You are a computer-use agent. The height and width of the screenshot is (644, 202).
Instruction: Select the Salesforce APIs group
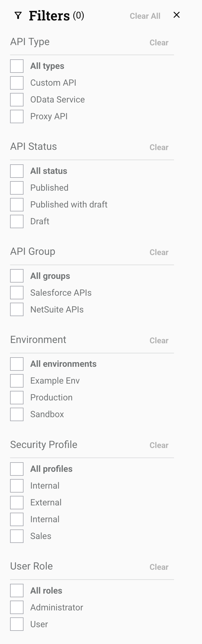point(17,293)
